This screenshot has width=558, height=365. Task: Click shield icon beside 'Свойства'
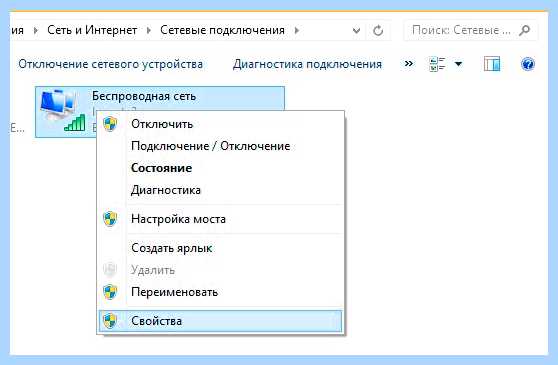(110, 321)
